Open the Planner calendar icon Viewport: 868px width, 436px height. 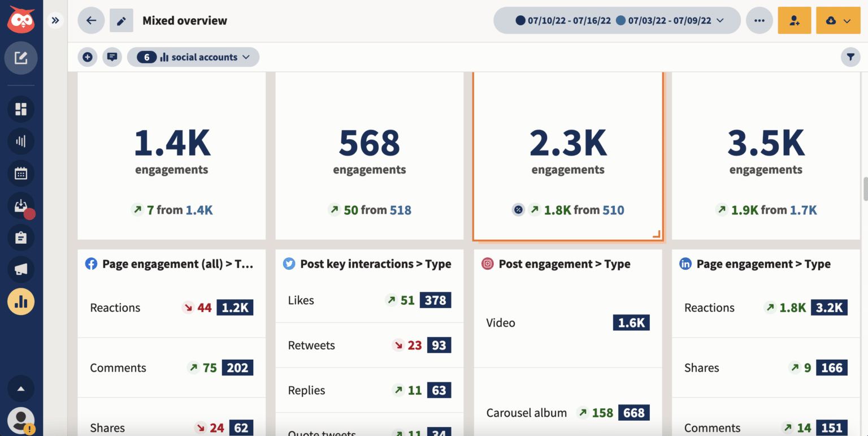pyautogui.click(x=21, y=174)
